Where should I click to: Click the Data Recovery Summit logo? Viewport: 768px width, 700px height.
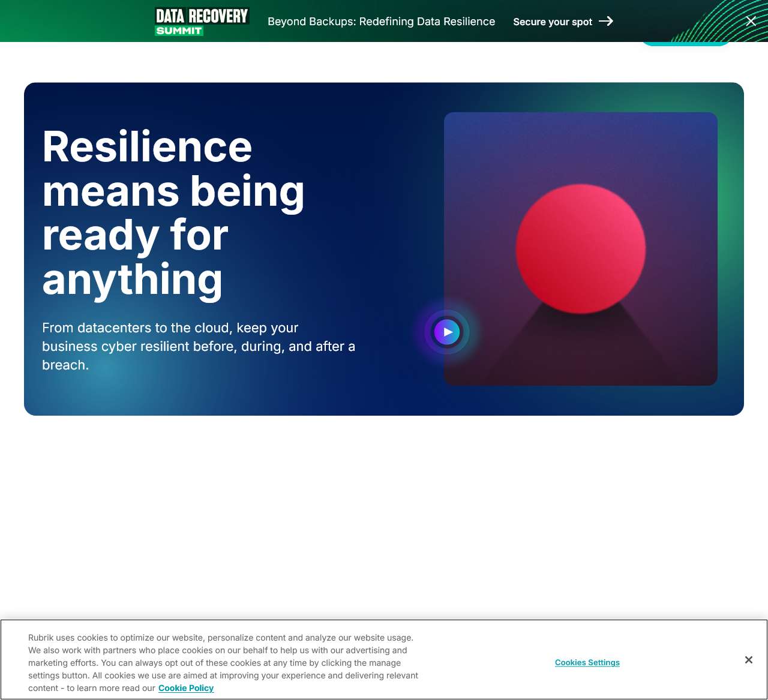202,20
